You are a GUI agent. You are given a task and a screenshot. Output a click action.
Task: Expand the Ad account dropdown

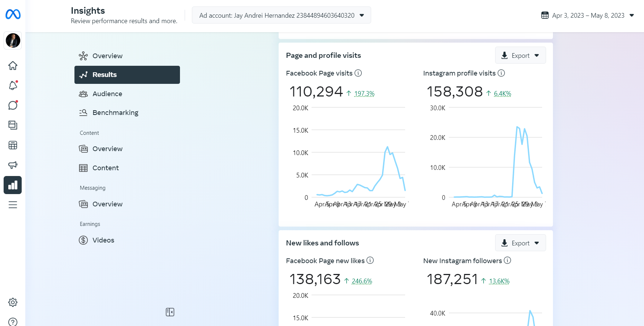[281, 15]
